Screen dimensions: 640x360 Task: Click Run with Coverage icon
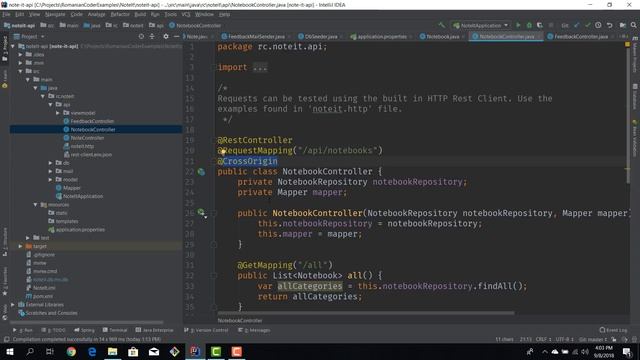pyautogui.click(x=540, y=25)
